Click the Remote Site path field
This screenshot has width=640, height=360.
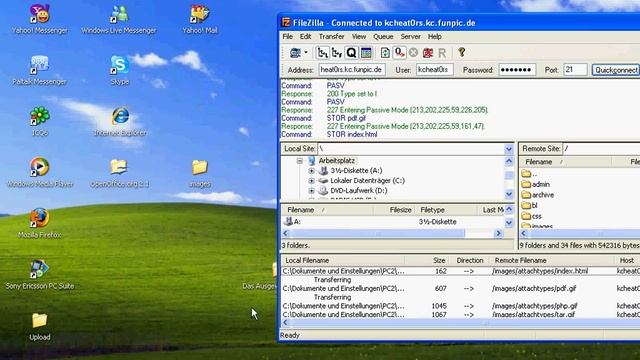point(601,149)
